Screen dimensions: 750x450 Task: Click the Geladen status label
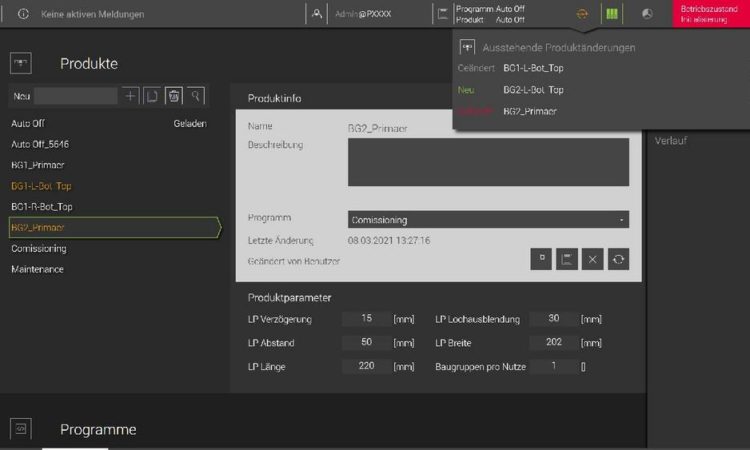190,123
